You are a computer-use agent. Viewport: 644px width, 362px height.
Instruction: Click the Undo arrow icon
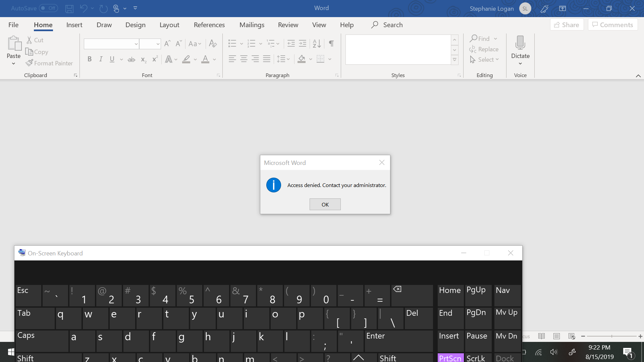(x=84, y=8)
